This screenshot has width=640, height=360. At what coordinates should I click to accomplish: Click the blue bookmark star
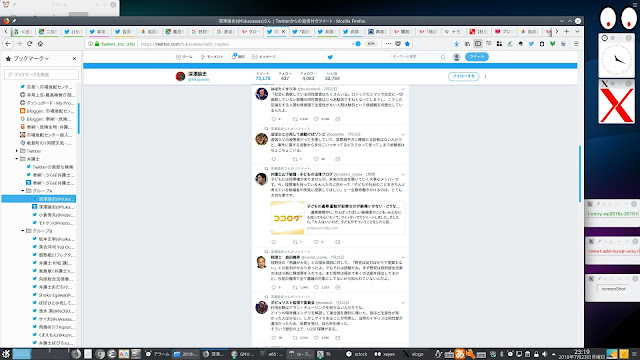pyautogui.click(x=407, y=44)
